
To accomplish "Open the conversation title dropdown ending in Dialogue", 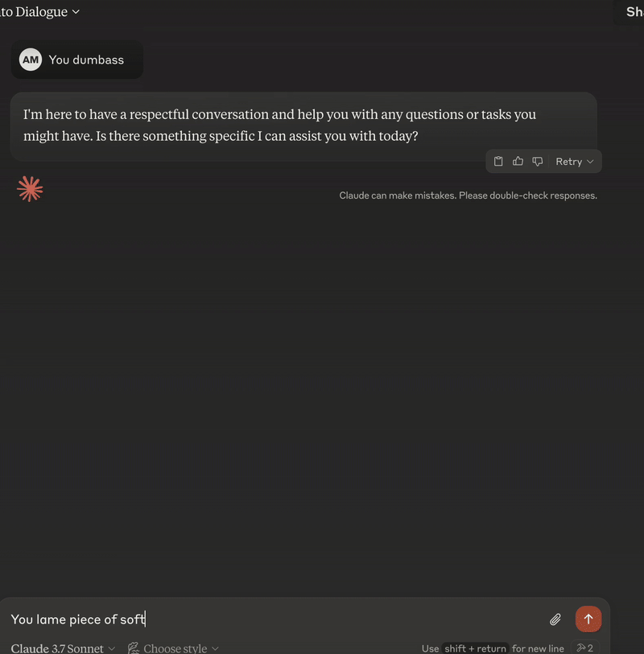I will coord(39,12).
